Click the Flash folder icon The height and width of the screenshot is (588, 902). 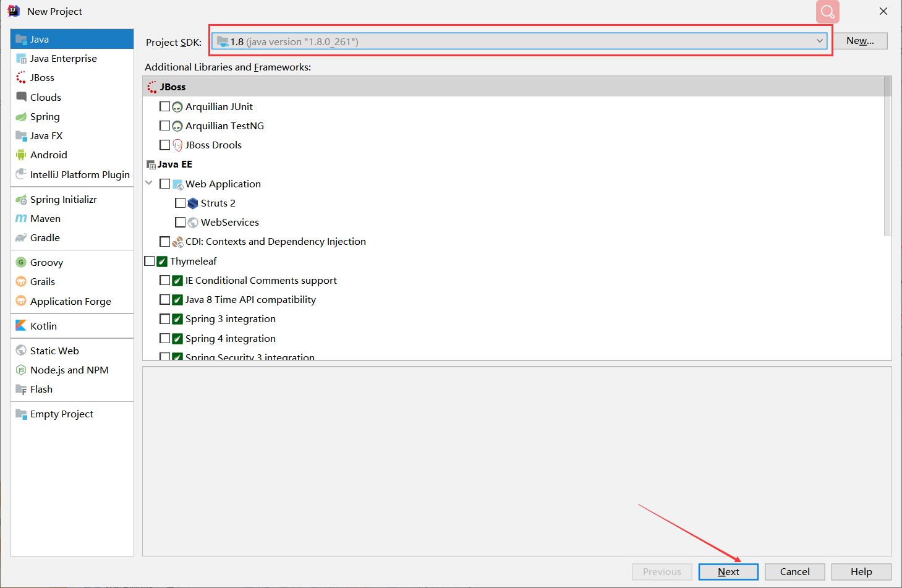click(21, 390)
